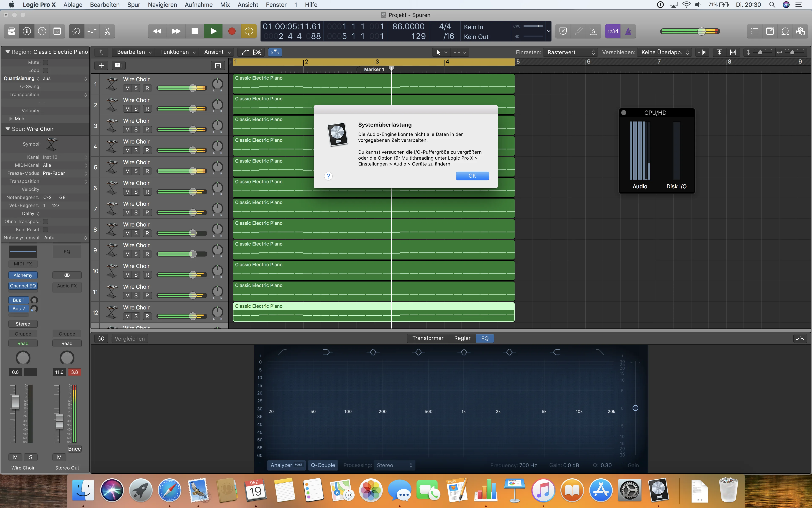Open the Note Pads icon
812x508 pixels.
click(x=770, y=31)
